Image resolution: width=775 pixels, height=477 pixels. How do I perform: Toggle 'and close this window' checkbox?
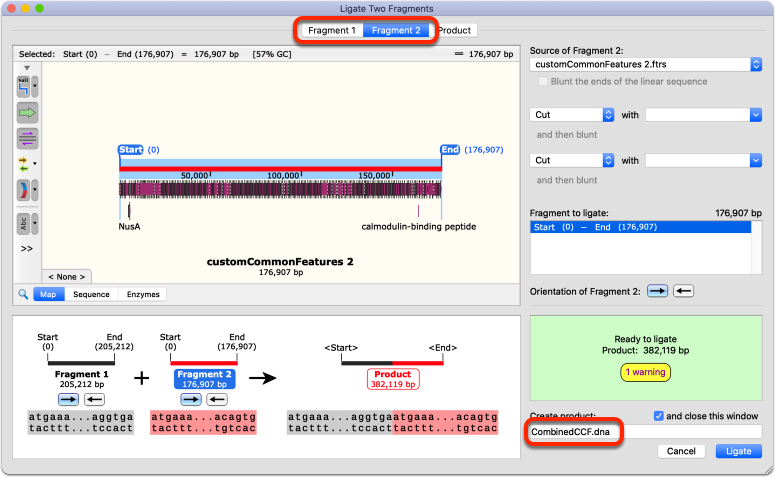tap(658, 416)
